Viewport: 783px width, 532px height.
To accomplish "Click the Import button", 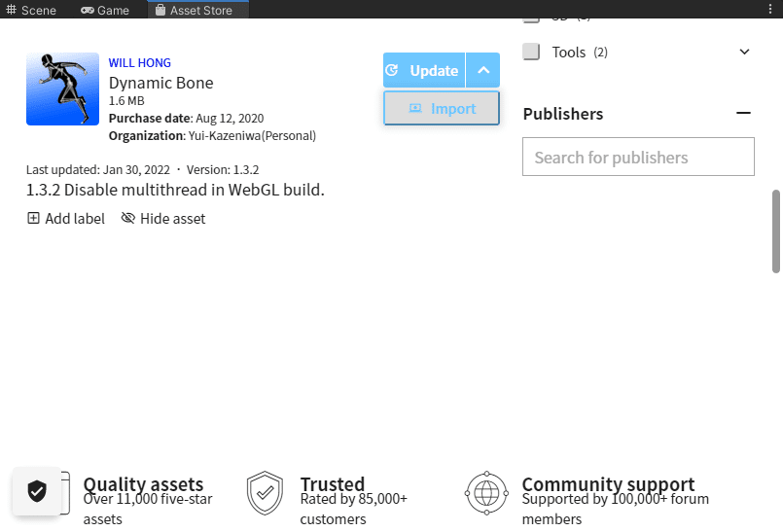I will point(442,108).
